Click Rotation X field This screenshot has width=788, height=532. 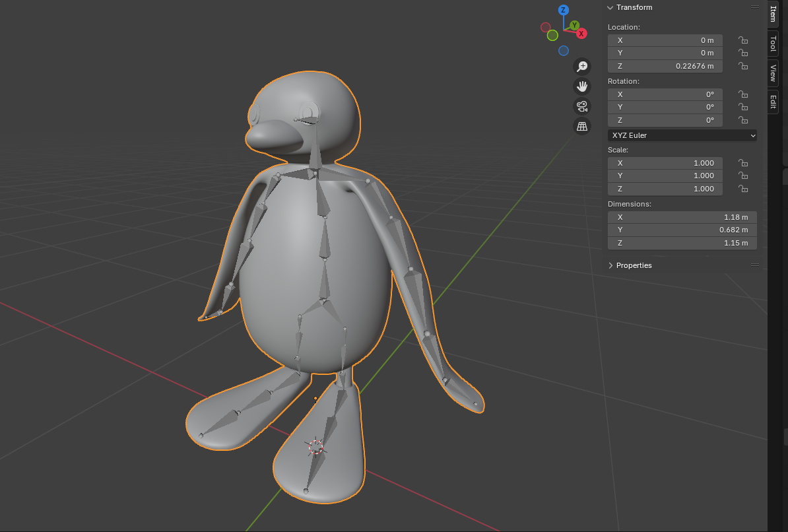click(x=665, y=94)
